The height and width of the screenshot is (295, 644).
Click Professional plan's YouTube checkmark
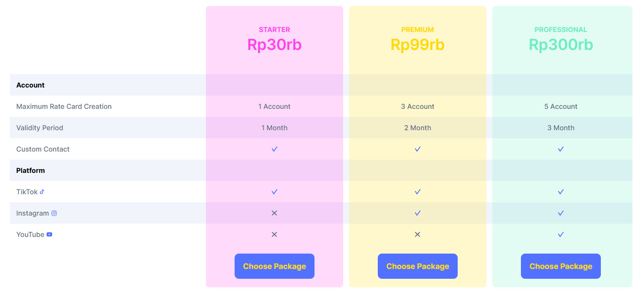coord(561,234)
